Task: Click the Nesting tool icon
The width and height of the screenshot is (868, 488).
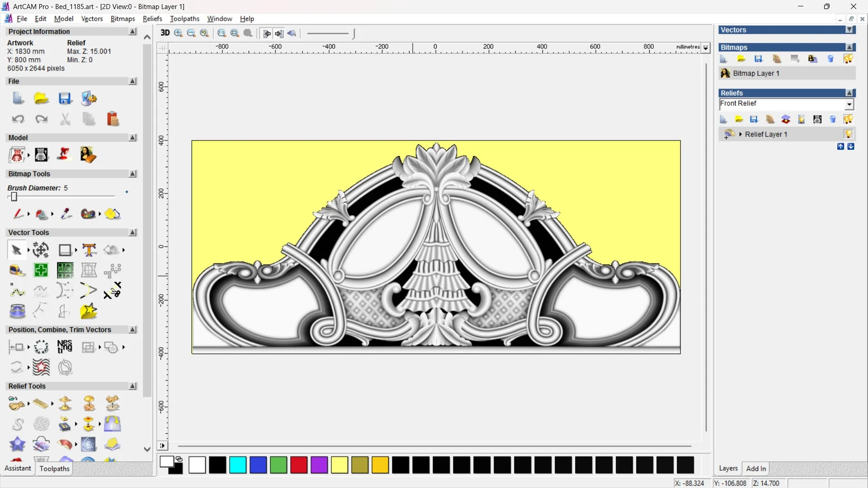Action: 65,347
